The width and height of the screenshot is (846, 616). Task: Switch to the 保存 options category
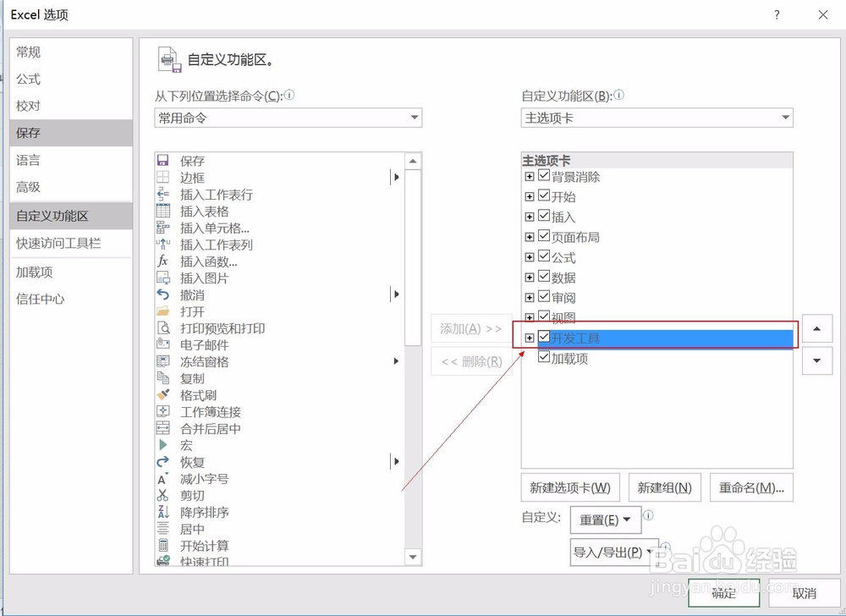tap(71, 133)
